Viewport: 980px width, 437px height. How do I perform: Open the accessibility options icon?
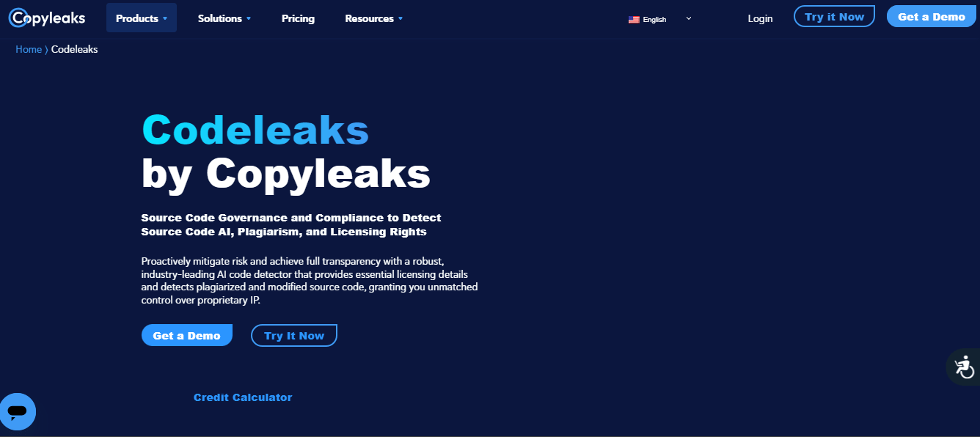965,367
